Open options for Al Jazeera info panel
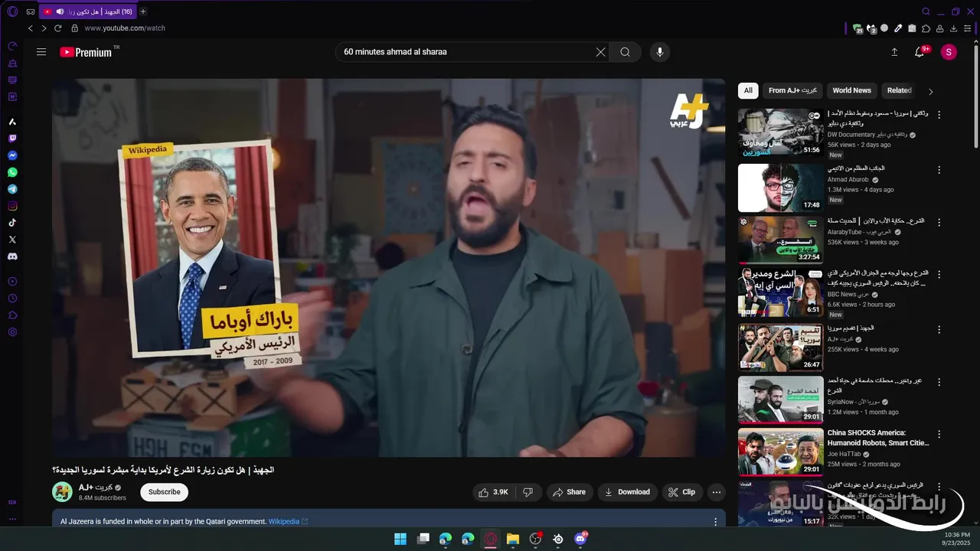Viewport: 980px width, 551px height. tap(716, 522)
